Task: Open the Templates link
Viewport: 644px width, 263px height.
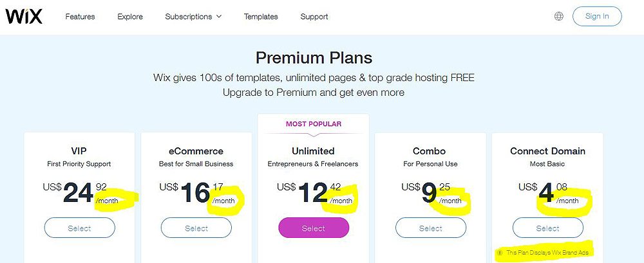Action: (261, 17)
